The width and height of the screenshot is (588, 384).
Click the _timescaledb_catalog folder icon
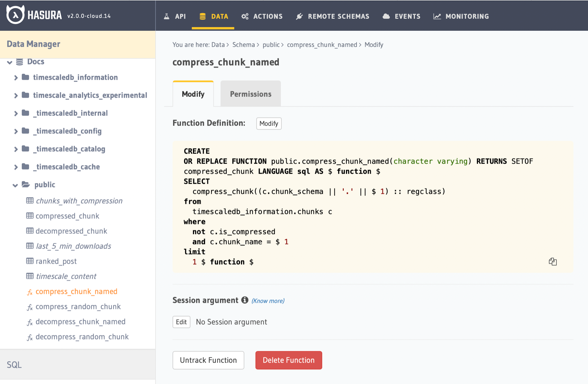(26, 149)
